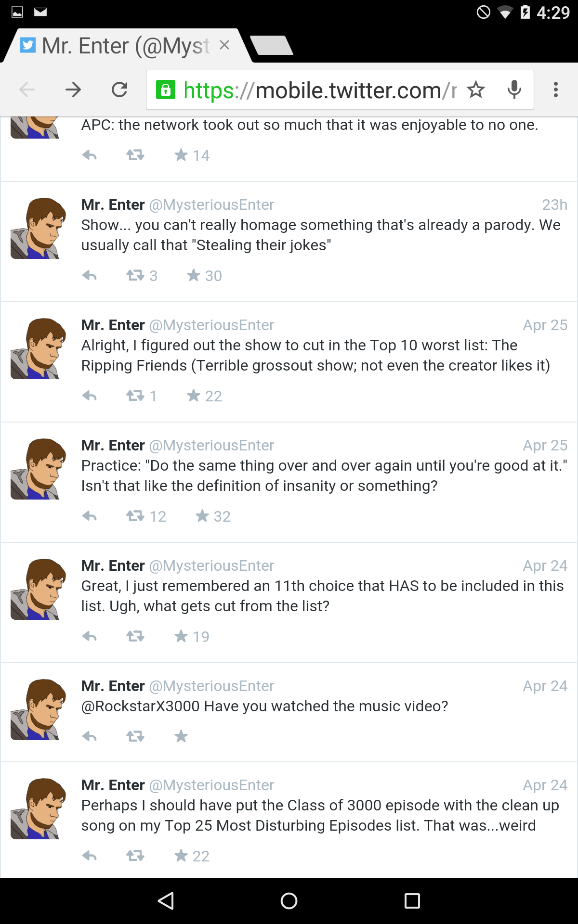Tap the mobile.twitter.com address bar

click(x=308, y=90)
